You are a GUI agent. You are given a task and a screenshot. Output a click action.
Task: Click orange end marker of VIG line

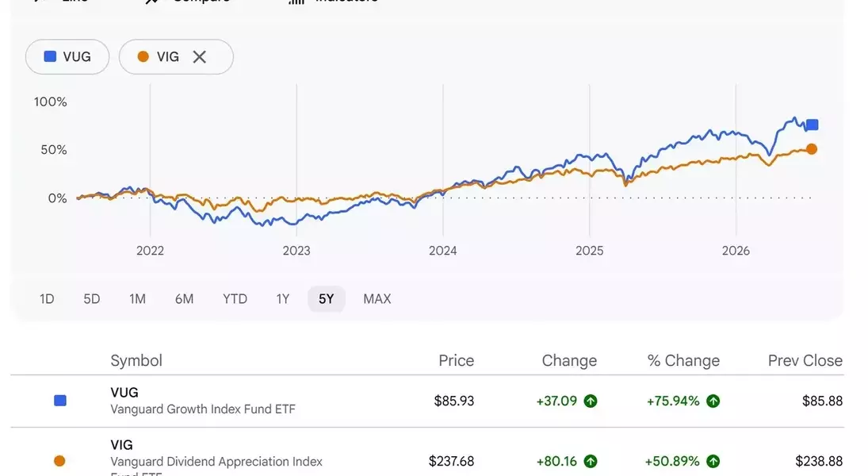[812, 148]
